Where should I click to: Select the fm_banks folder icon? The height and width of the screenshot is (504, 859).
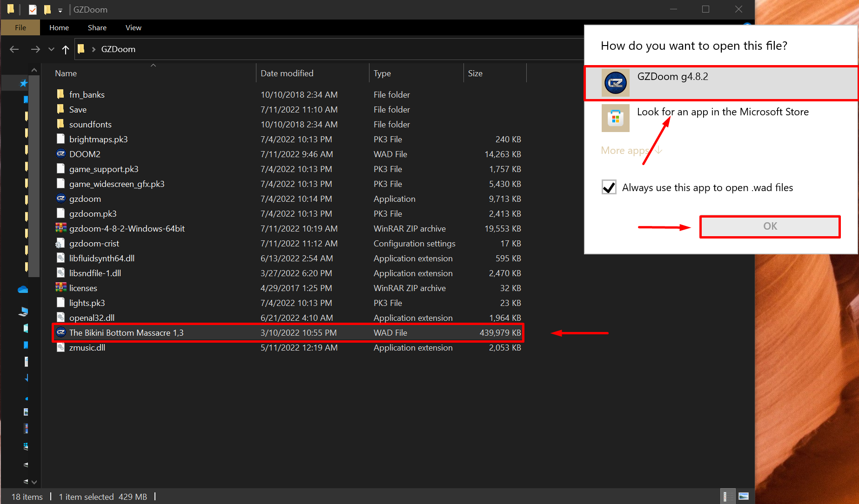60,94
